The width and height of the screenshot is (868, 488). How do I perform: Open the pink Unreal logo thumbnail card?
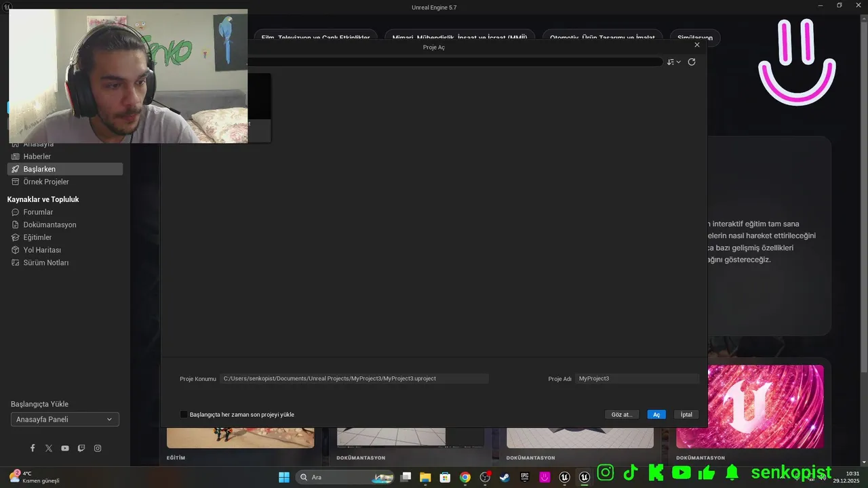tap(750, 406)
